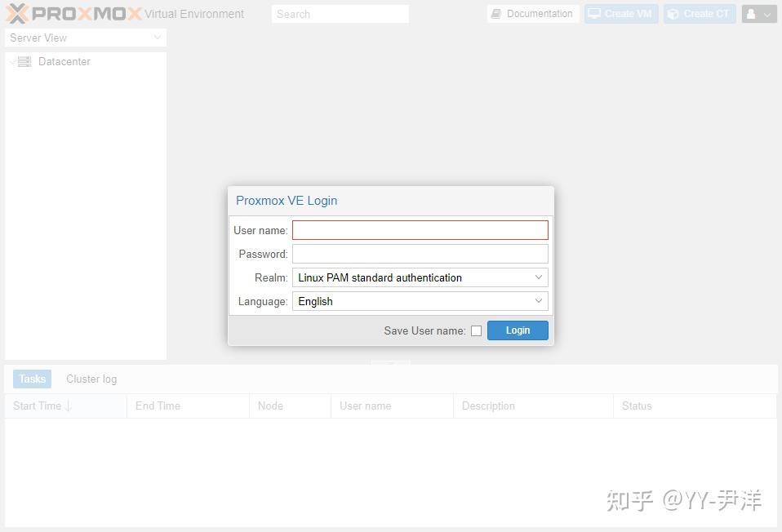This screenshot has width=782, height=532.
Task: Click the English language value
Action: click(316, 301)
